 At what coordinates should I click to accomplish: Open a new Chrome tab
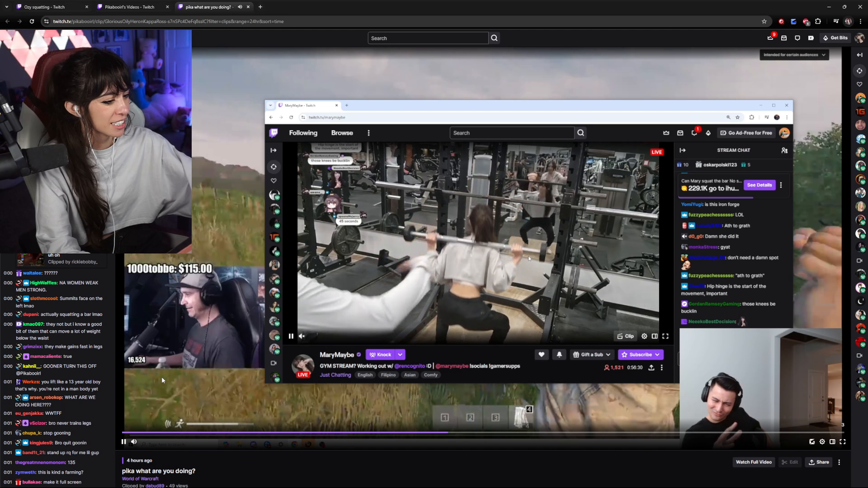[260, 7]
